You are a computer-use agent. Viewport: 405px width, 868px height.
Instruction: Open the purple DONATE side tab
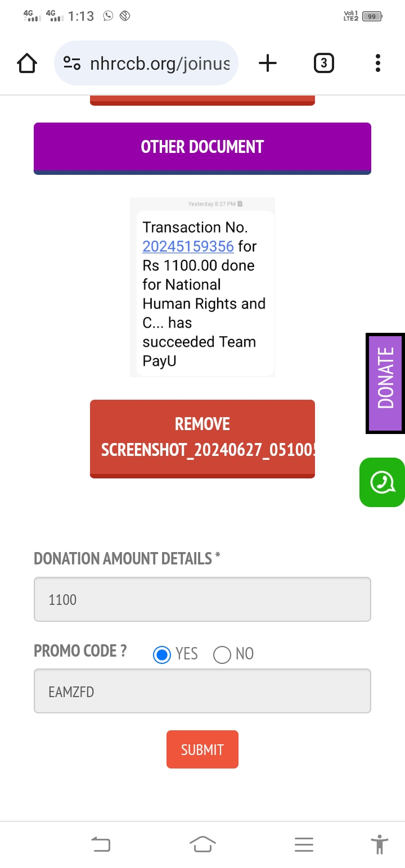click(386, 383)
